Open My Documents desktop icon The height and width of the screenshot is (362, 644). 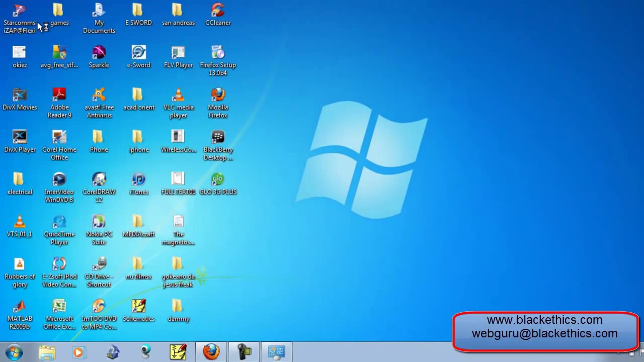click(x=99, y=18)
